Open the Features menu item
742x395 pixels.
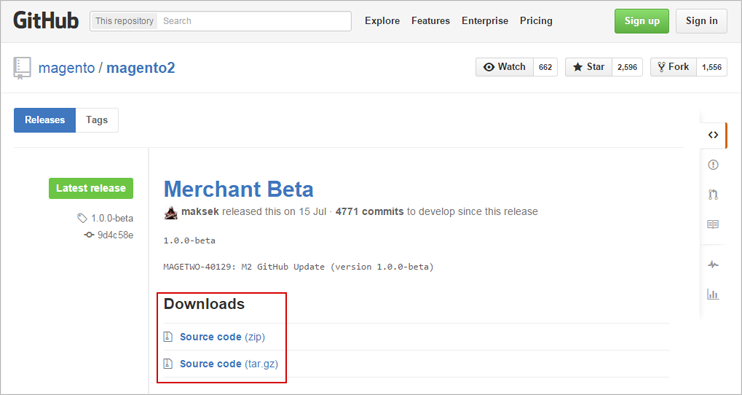pyautogui.click(x=431, y=21)
